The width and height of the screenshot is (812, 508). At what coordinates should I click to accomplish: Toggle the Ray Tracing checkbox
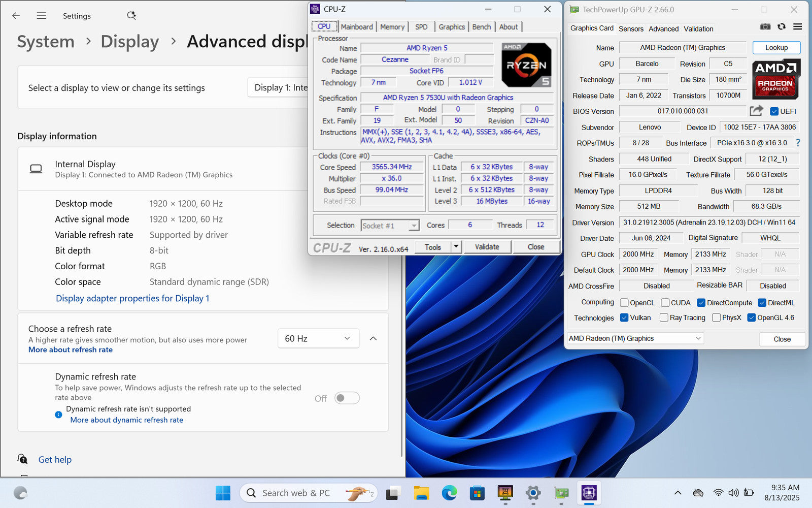point(664,317)
